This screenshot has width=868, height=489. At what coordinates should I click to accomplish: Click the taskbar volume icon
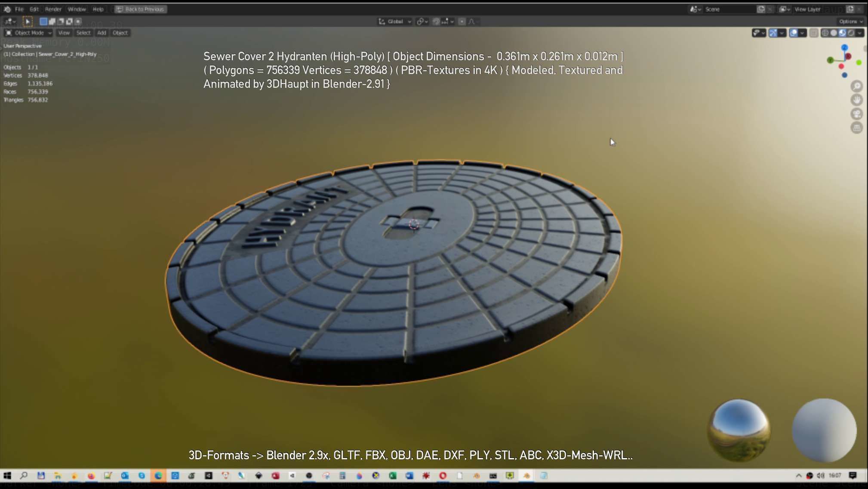point(820,476)
